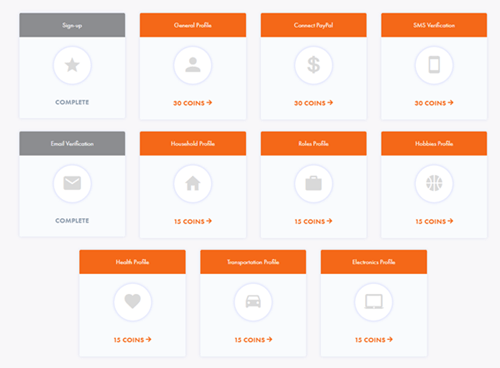The height and width of the screenshot is (368, 500).
Task: Open the Transportation Profile header
Action: 253,262
